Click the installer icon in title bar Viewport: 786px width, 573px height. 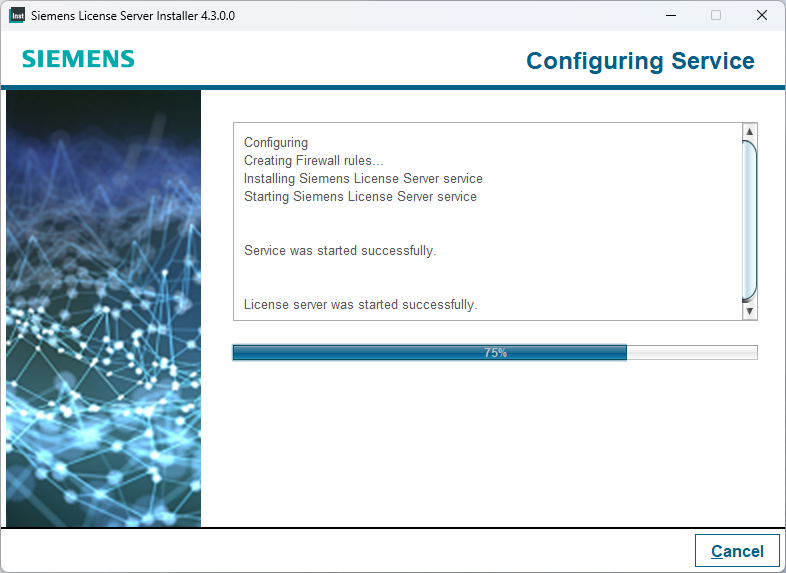17,16
